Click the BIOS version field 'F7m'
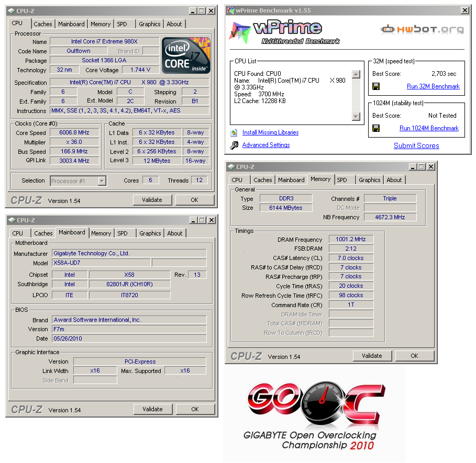 (x=129, y=329)
